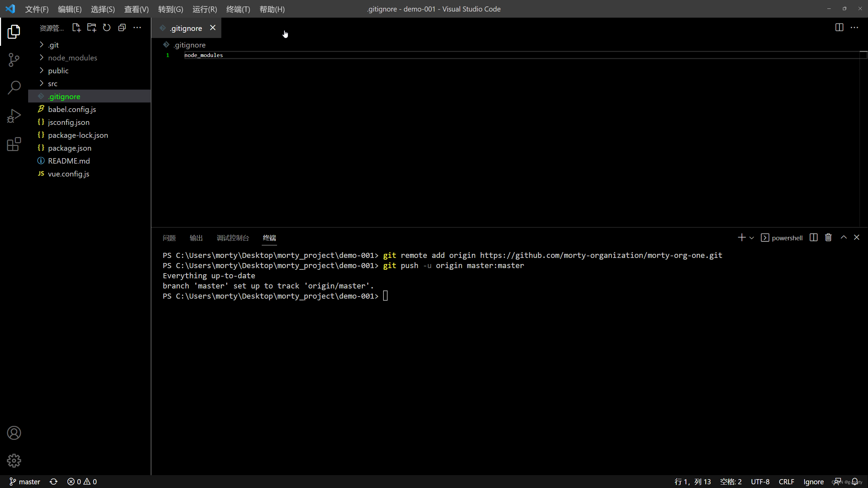Click the VS Code logo icon
This screenshot has width=868, height=488.
click(11, 9)
